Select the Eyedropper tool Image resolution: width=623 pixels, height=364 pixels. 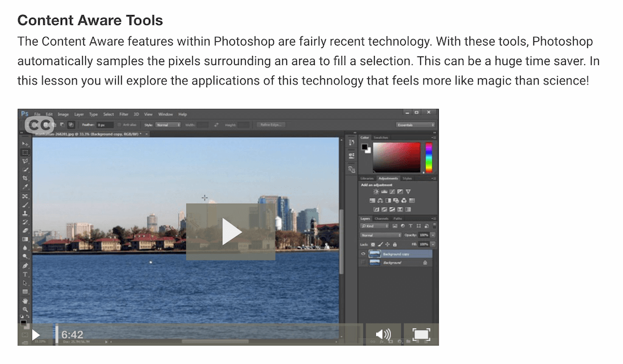coord(25,187)
